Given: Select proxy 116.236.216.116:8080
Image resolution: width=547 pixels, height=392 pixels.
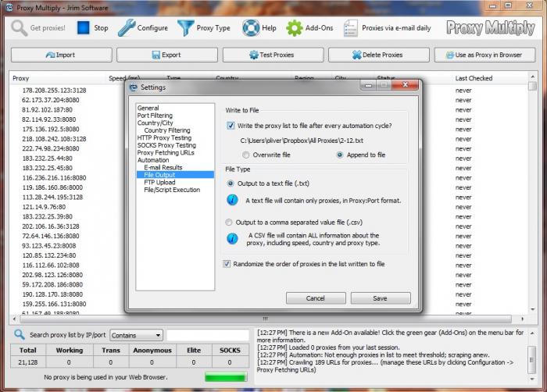Looking at the screenshot, I should click(54, 178).
